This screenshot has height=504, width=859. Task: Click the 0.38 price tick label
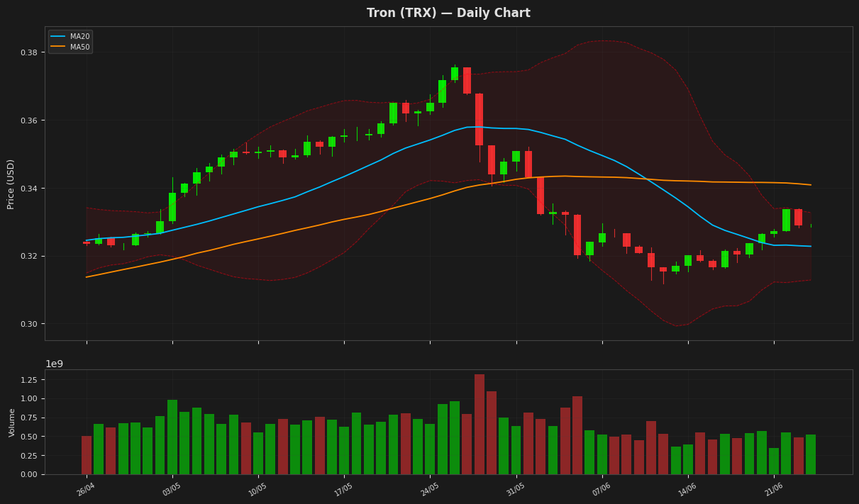pyautogui.click(x=30, y=52)
